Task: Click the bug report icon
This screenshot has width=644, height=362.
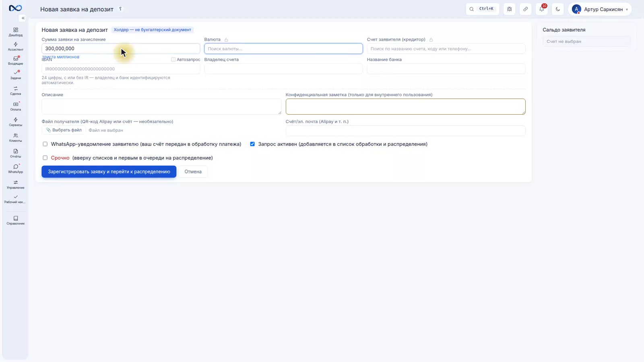Action: 510,9
